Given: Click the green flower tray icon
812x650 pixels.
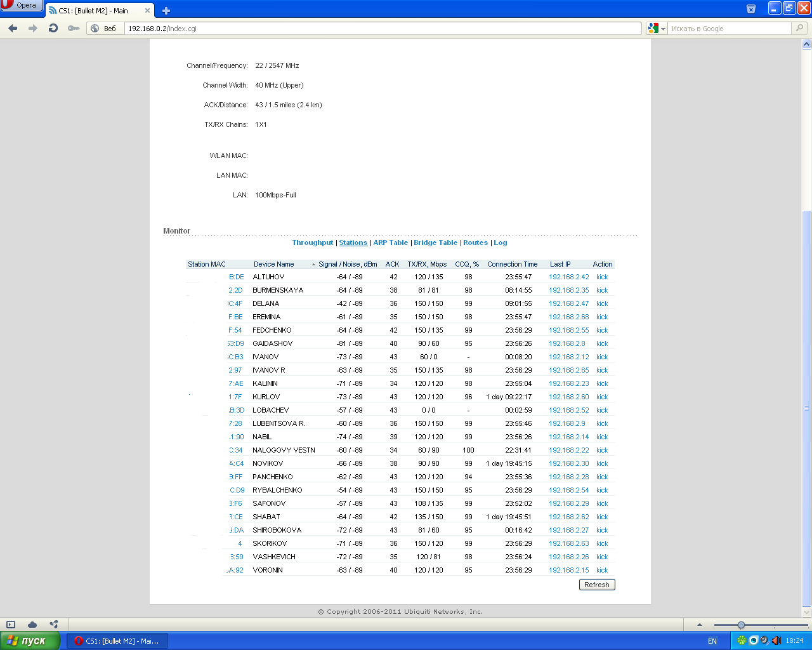Looking at the screenshot, I should coord(741,640).
